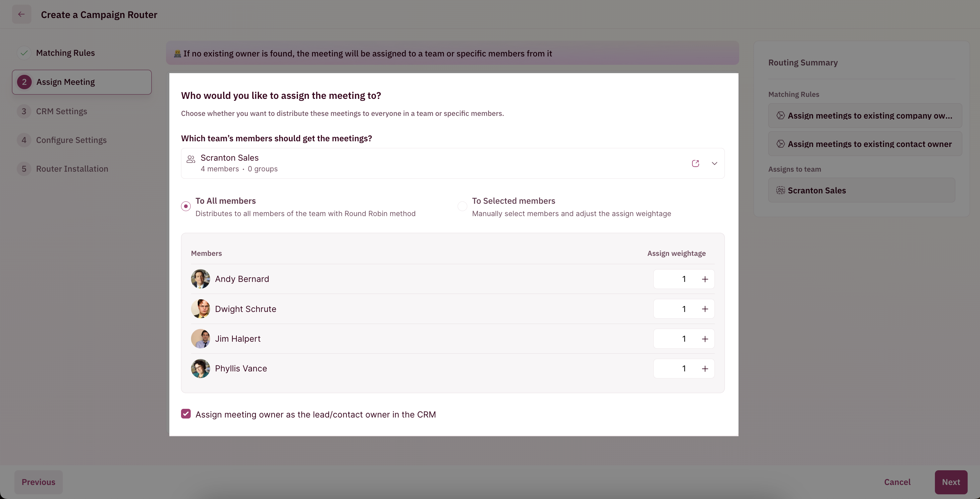Increase Dwight Schrute's assign weightage
This screenshot has width=980, height=499.
point(704,309)
